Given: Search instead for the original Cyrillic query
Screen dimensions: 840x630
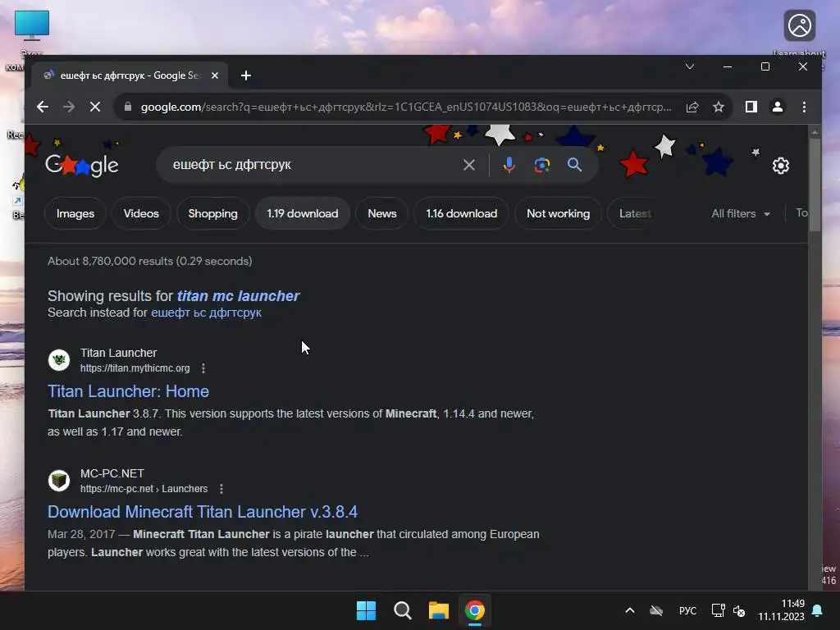Looking at the screenshot, I should tap(206, 313).
